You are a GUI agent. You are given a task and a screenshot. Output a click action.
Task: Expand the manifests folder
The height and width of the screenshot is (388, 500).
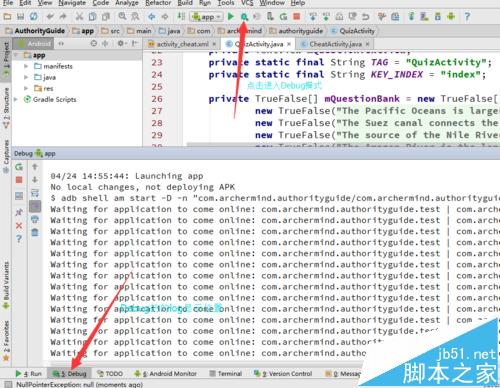pos(26,66)
